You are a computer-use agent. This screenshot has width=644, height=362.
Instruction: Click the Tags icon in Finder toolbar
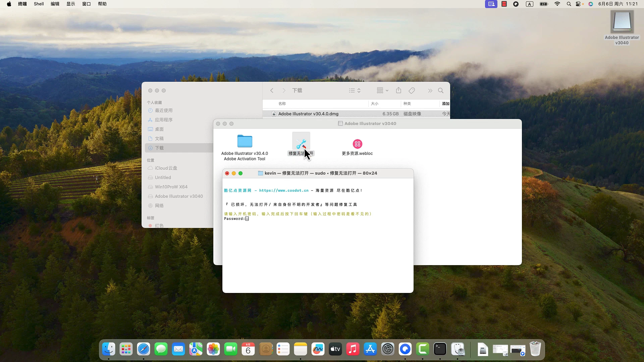(412, 90)
